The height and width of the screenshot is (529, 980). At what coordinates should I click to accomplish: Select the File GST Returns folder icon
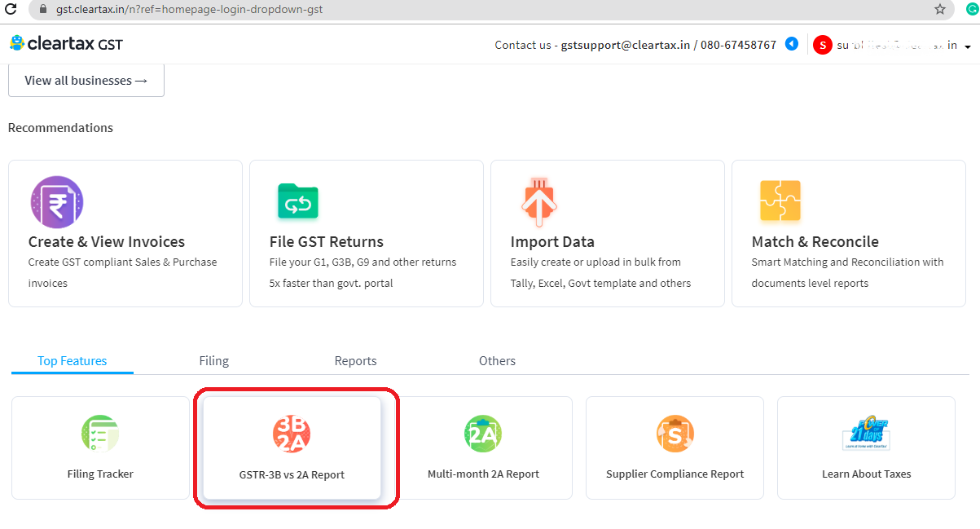[298, 202]
